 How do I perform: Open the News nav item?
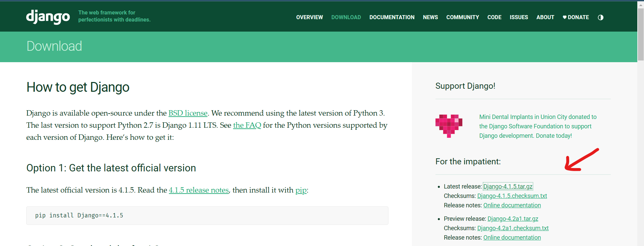tap(430, 17)
